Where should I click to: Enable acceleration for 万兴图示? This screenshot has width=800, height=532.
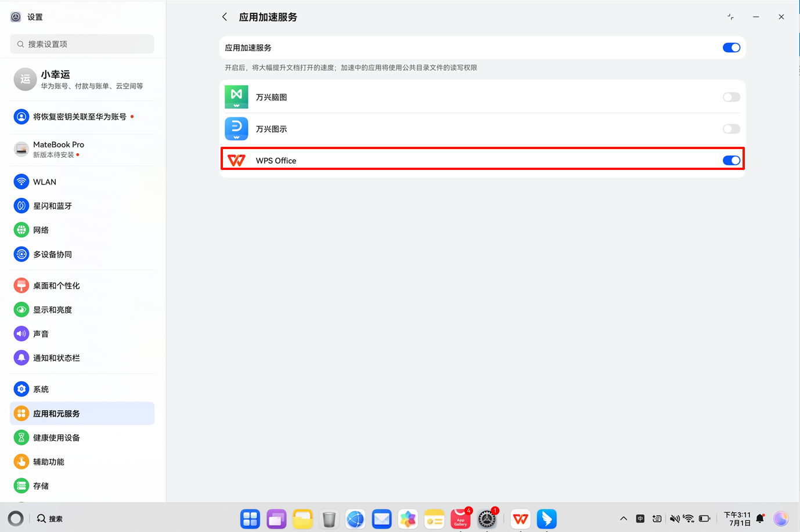[x=731, y=129]
